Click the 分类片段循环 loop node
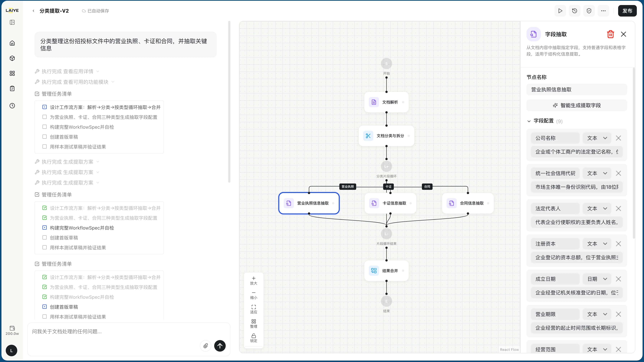 pyautogui.click(x=386, y=166)
